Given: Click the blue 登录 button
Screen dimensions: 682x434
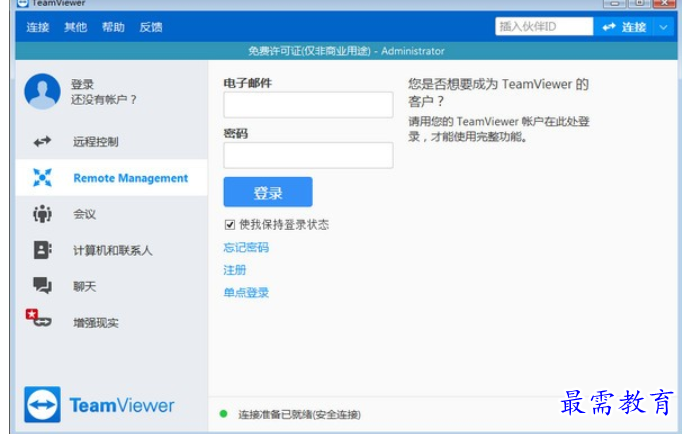Looking at the screenshot, I should point(268,192).
